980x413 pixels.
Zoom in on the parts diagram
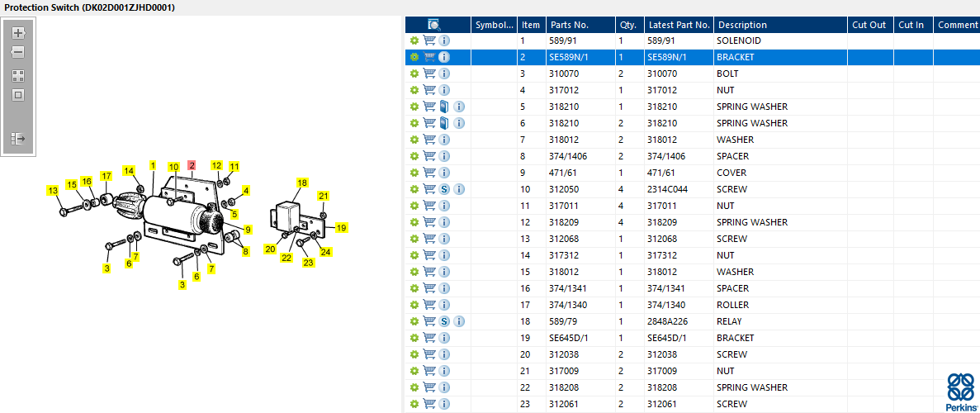tap(18, 33)
